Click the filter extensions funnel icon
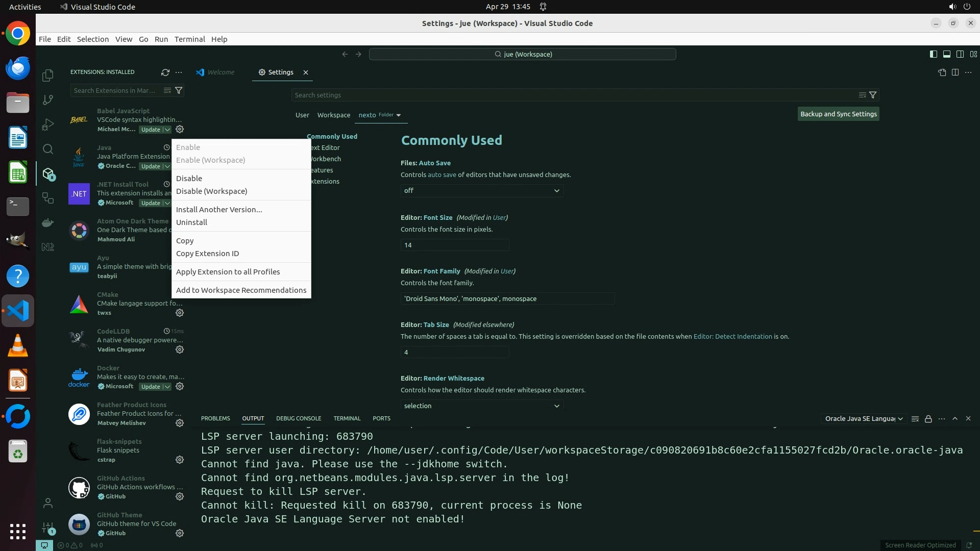Image resolution: width=980 pixels, height=551 pixels. (179, 90)
